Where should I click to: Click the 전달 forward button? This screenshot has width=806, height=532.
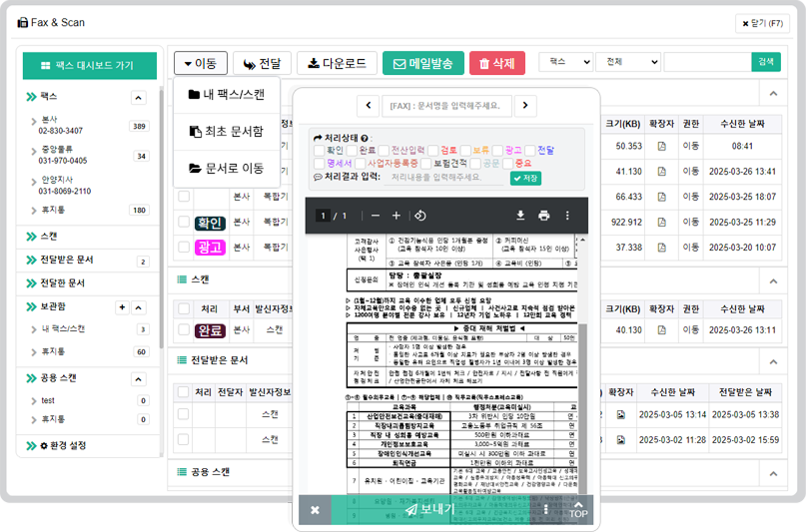click(x=262, y=64)
